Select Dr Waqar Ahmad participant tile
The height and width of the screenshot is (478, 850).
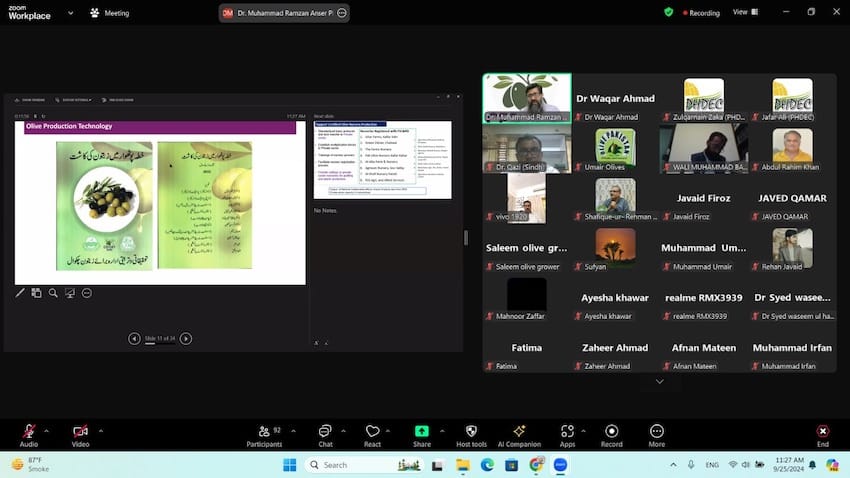pyautogui.click(x=615, y=99)
